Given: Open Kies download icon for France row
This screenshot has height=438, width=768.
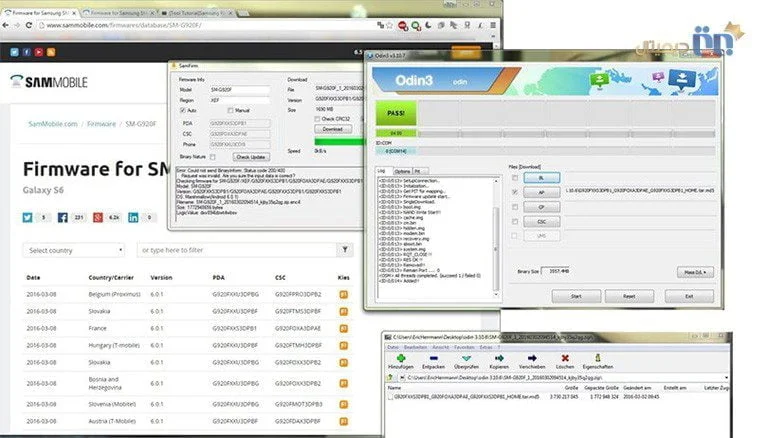Looking at the screenshot, I should (344, 328).
